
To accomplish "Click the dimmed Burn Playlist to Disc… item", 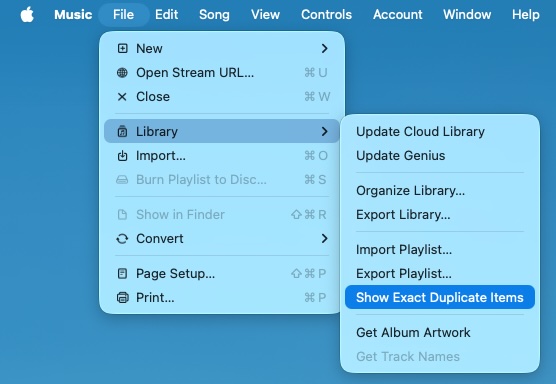I will pyautogui.click(x=222, y=180).
